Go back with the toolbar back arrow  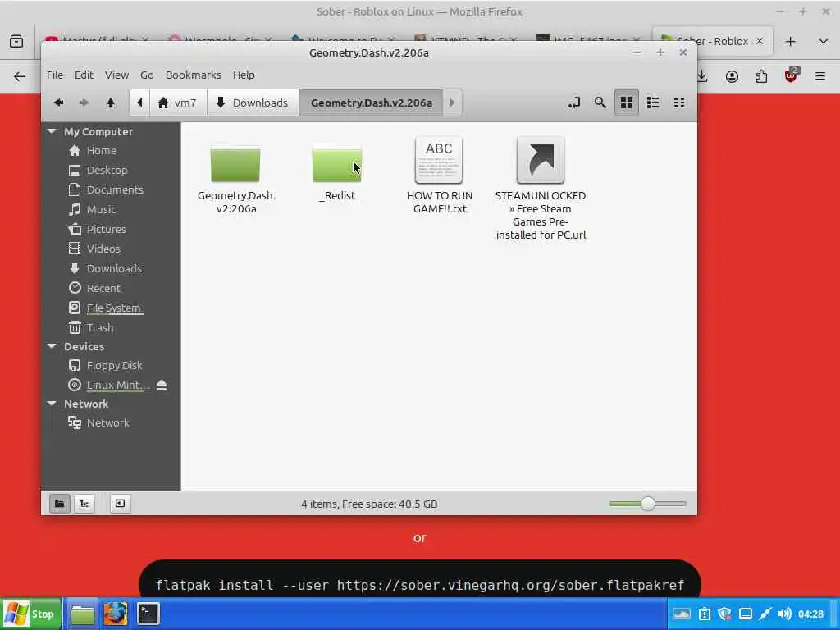click(x=59, y=103)
